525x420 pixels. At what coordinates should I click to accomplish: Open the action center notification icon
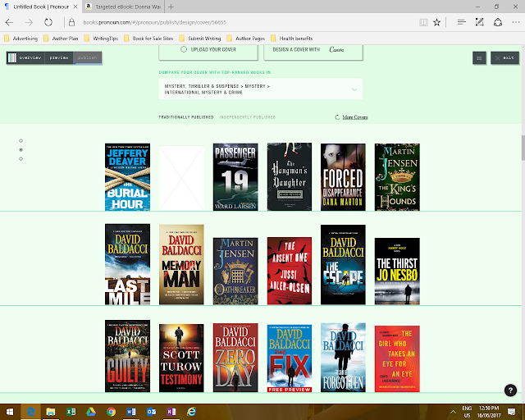click(511, 411)
